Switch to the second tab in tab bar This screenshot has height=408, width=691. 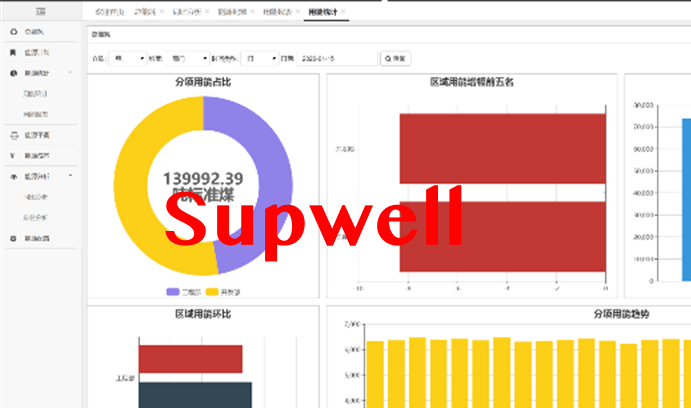tap(145, 12)
